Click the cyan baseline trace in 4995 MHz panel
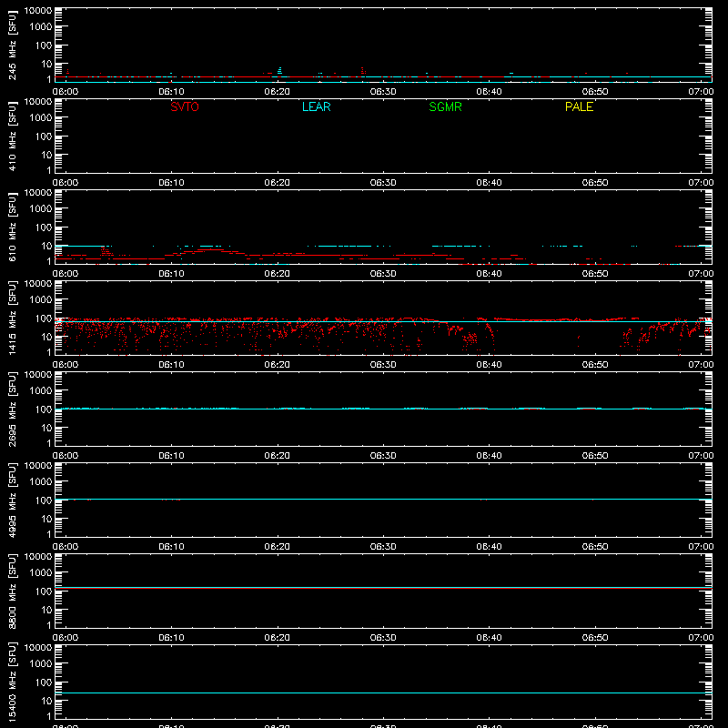The width and height of the screenshot is (728, 728). point(383,499)
